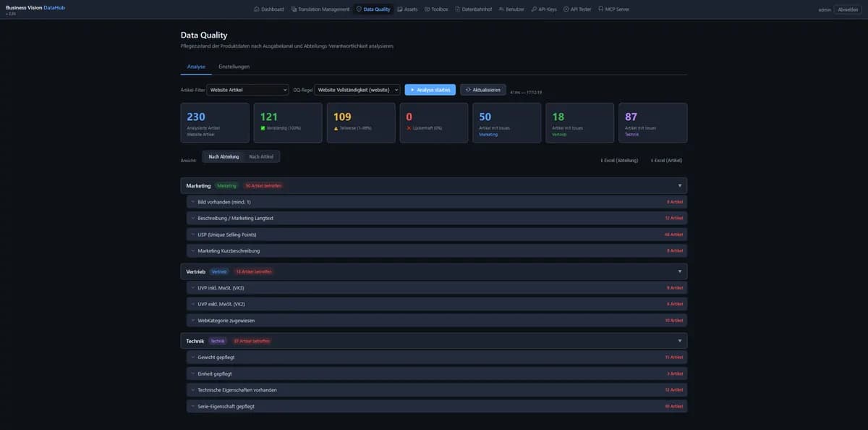The height and width of the screenshot is (430, 868).
Task: Click the '87 Artikel betroffen' badge
Action: click(x=252, y=340)
